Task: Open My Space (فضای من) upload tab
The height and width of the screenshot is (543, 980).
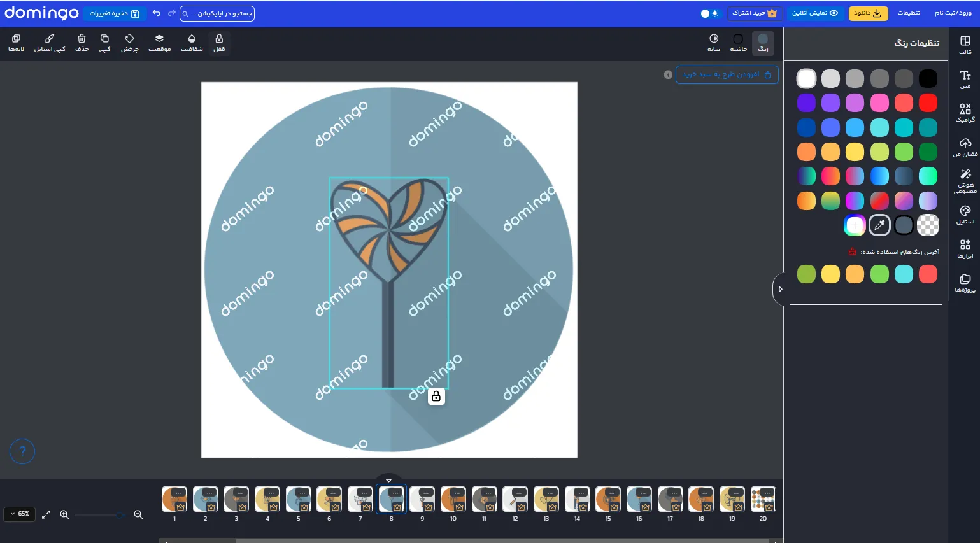Action: coord(965,147)
